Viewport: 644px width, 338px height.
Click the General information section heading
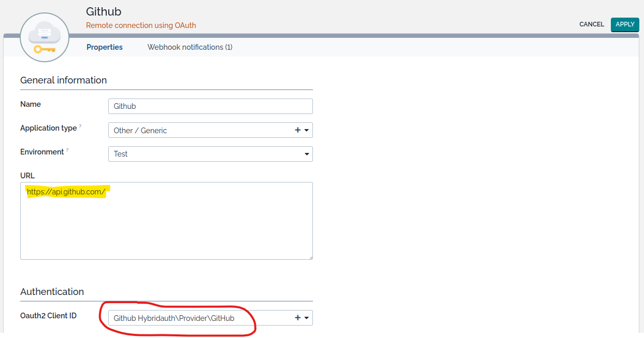tap(64, 80)
